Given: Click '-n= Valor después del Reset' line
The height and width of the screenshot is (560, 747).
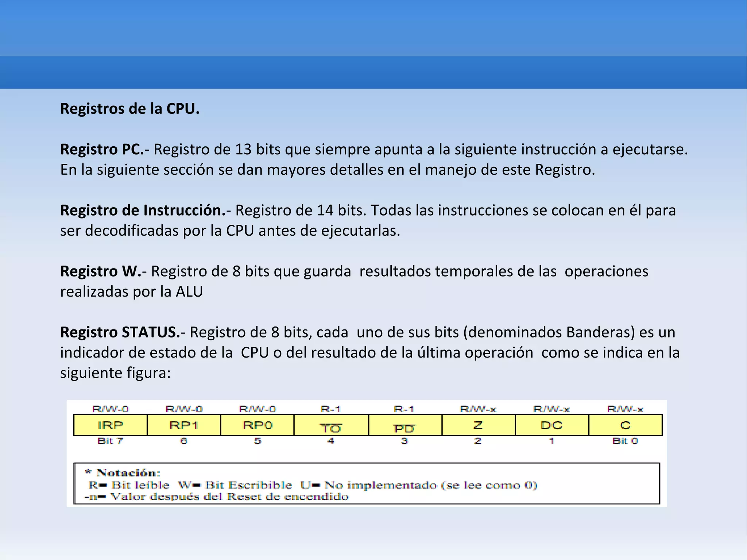Looking at the screenshot, I should point(217,497).
